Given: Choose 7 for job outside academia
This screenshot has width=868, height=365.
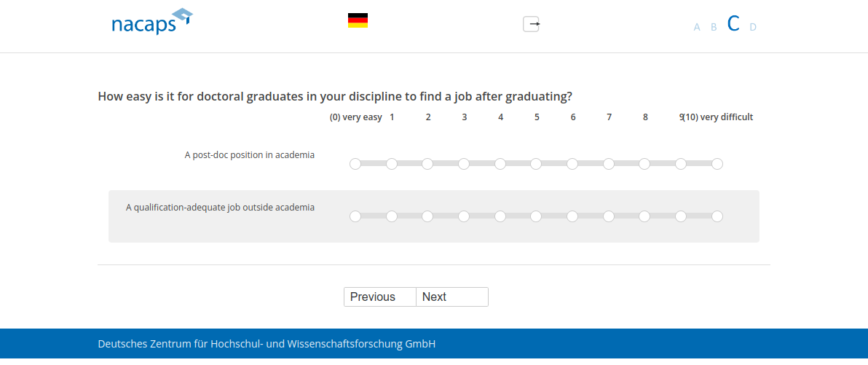Looking at the screenshot, I should [609, 216].
